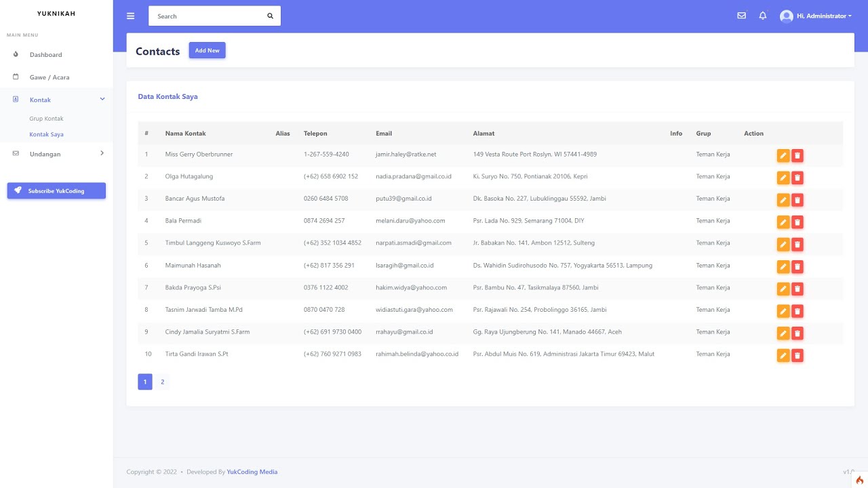Toggle the hamburger sidebar menu icon
The width and height of the screenshot is (868, 488).
point(131,16)
